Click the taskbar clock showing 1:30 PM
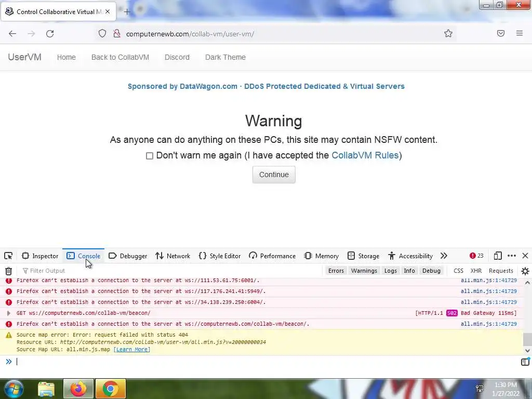532x399 pixels. pos(506,389)
